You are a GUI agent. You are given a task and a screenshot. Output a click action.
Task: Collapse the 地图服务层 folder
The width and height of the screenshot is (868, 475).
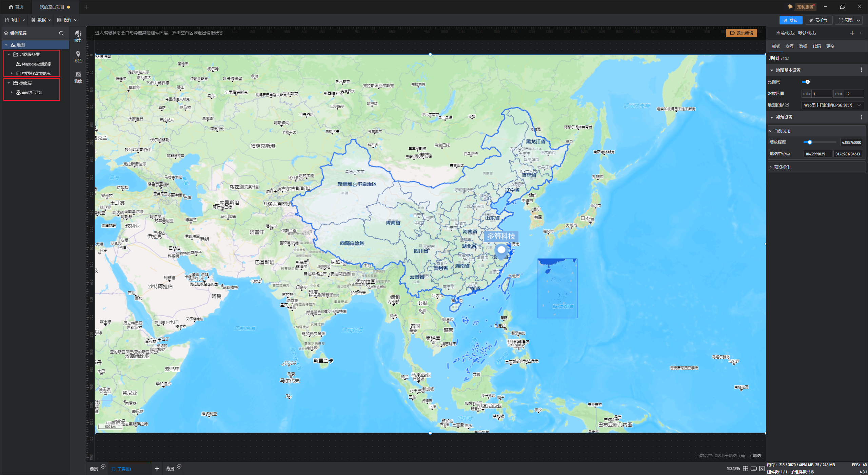click(x=9, y=54)
